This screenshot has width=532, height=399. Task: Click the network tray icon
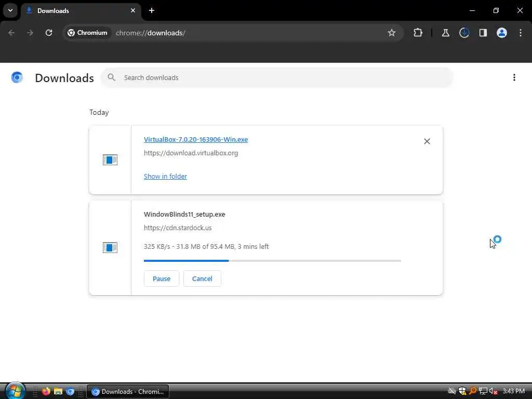pos(483,391)
